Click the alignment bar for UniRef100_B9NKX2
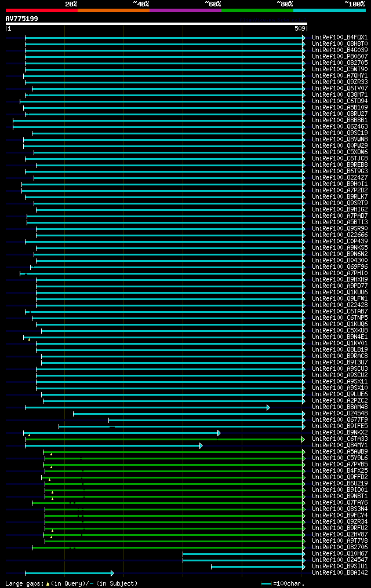 click(x=122, y=433)
